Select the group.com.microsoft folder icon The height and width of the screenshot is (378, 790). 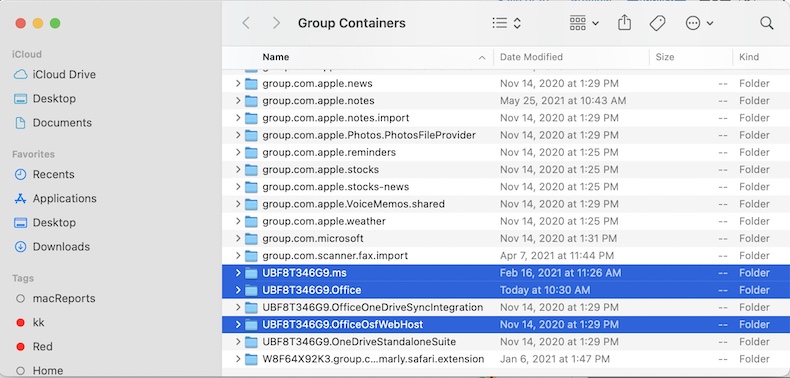coord(251,238)
